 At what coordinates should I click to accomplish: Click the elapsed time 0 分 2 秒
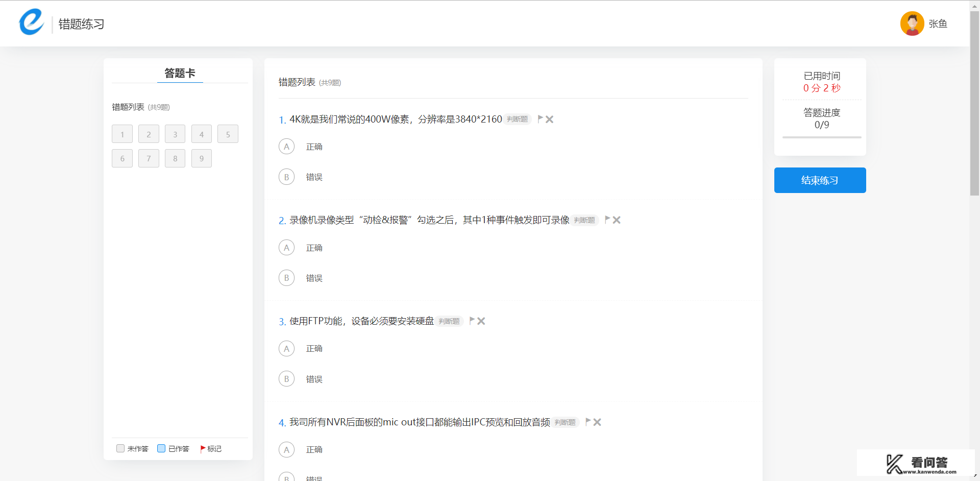coord(822,88)
